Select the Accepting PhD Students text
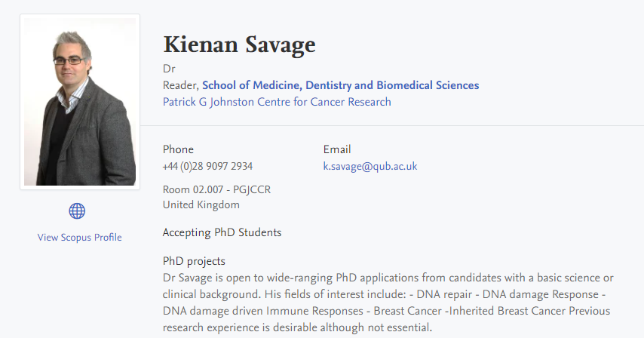This screenshot has height=338, width=644. tap(222, 232)
